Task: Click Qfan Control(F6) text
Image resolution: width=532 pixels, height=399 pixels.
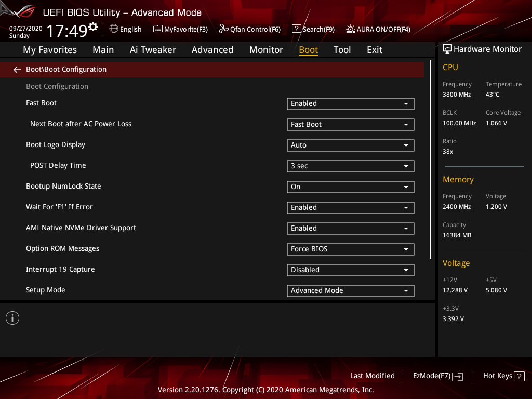Action: tap(255, 29)
